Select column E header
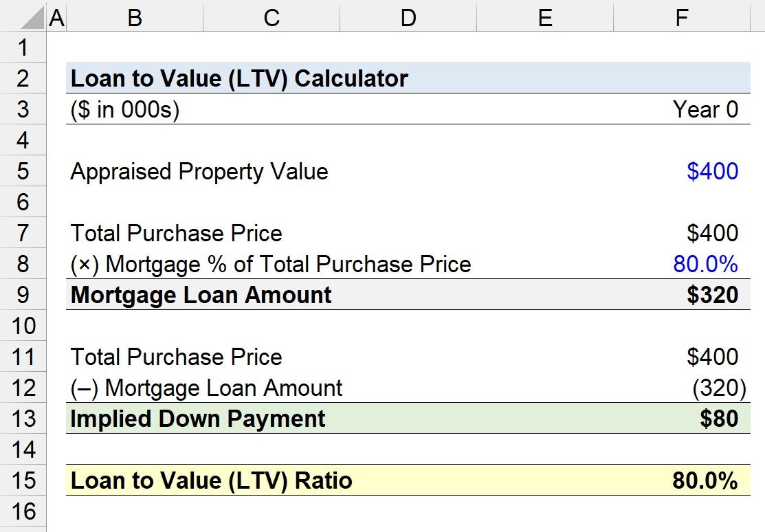The height and width of the screenshot is (532, 765). click(544, 17)
